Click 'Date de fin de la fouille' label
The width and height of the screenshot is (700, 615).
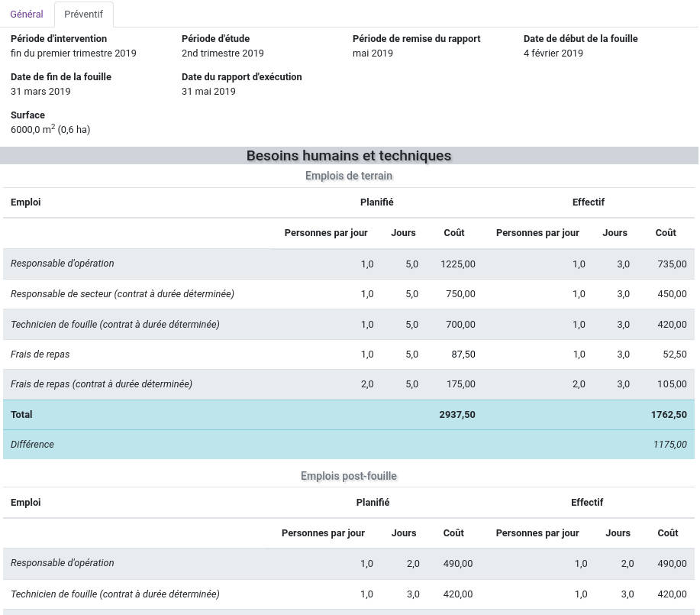coord(61,77)
